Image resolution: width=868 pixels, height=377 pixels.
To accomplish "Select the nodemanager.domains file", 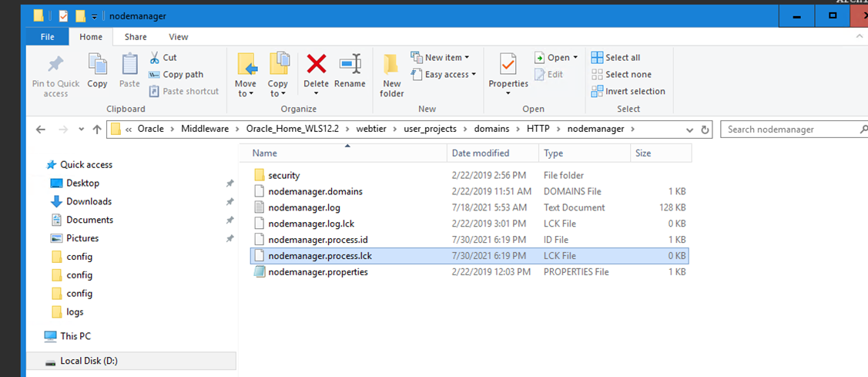I will pos(470,191).
